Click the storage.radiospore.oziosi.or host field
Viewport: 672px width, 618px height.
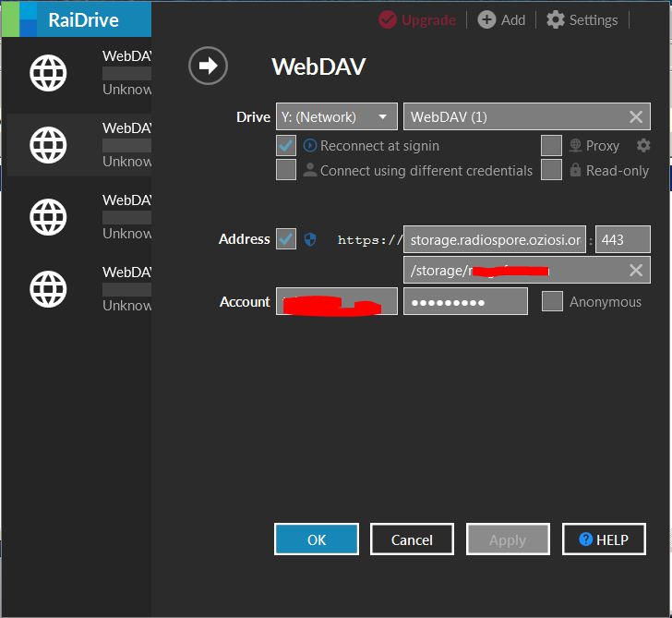pos(495,239)
